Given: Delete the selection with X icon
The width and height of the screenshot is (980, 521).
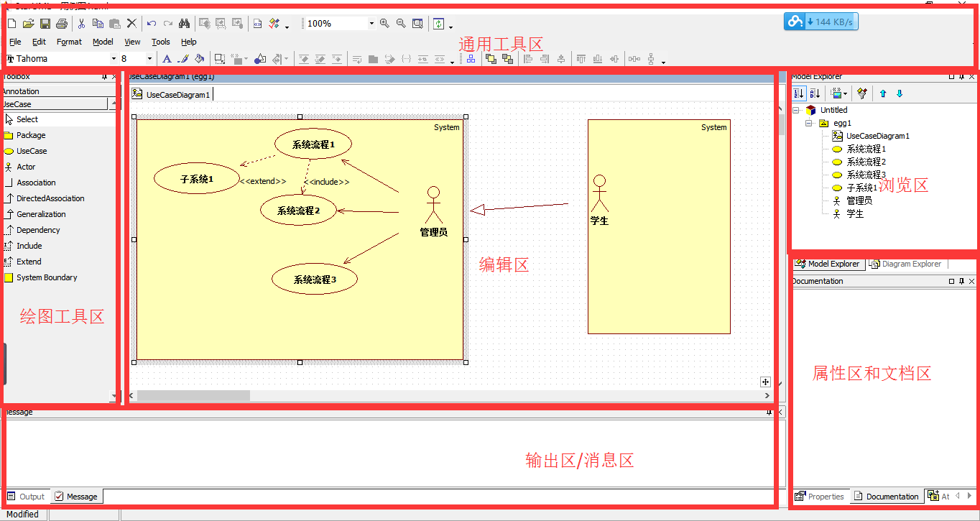Looking at the screenshot, I should tap(131, 24).
